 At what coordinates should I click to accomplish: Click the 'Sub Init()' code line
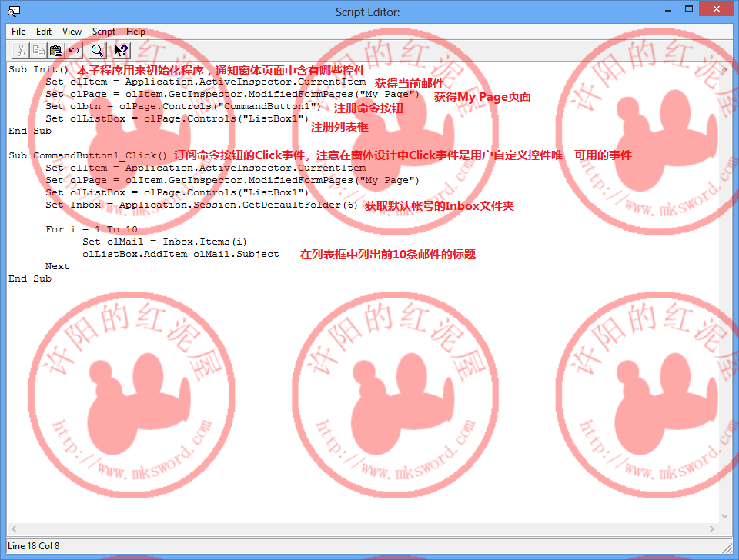pyautogui.click(x=38, y=69)
